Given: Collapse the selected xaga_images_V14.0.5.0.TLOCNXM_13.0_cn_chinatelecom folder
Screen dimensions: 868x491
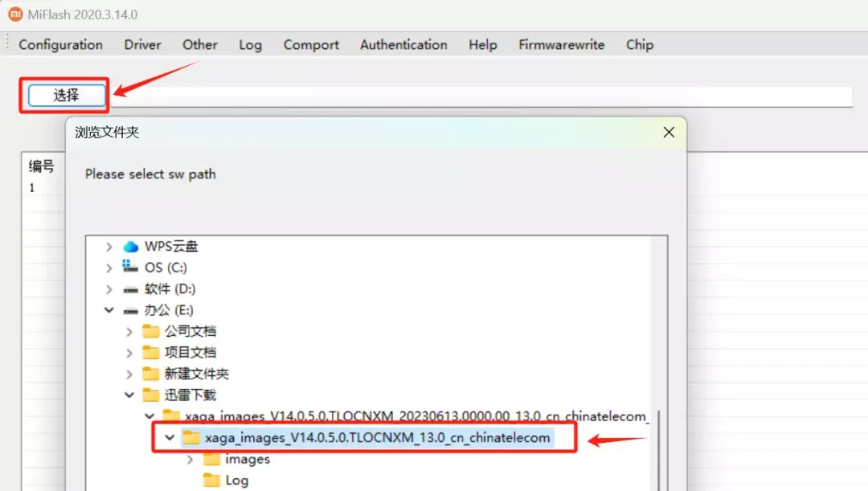Looking at the screenshot, I should tap(170, 438).
